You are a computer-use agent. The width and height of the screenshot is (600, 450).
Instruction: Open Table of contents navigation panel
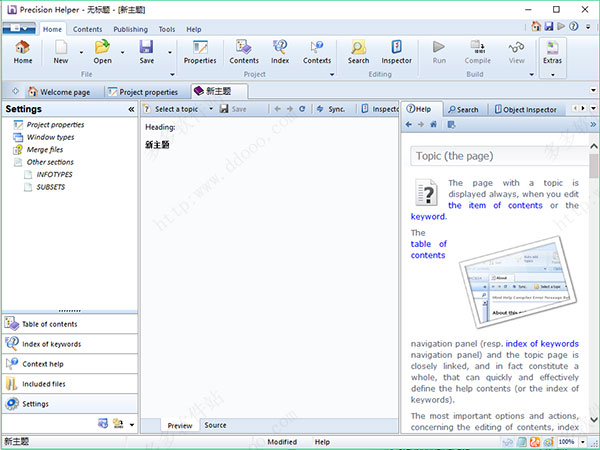70,324
